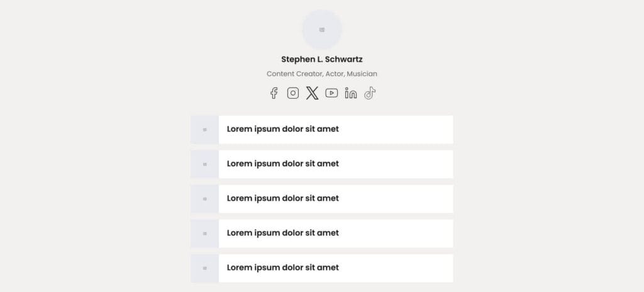Click the X (Twitter) logo icon

tap(312, 93)
